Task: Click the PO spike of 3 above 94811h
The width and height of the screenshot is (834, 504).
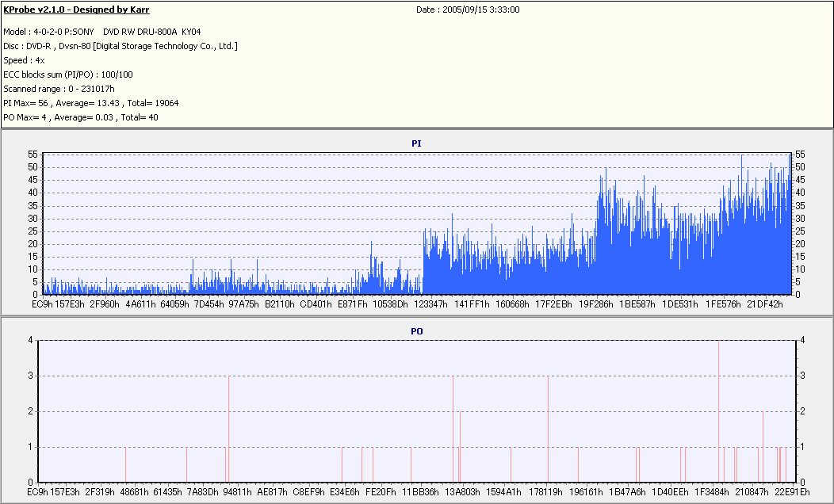Action: pos(228,429)
